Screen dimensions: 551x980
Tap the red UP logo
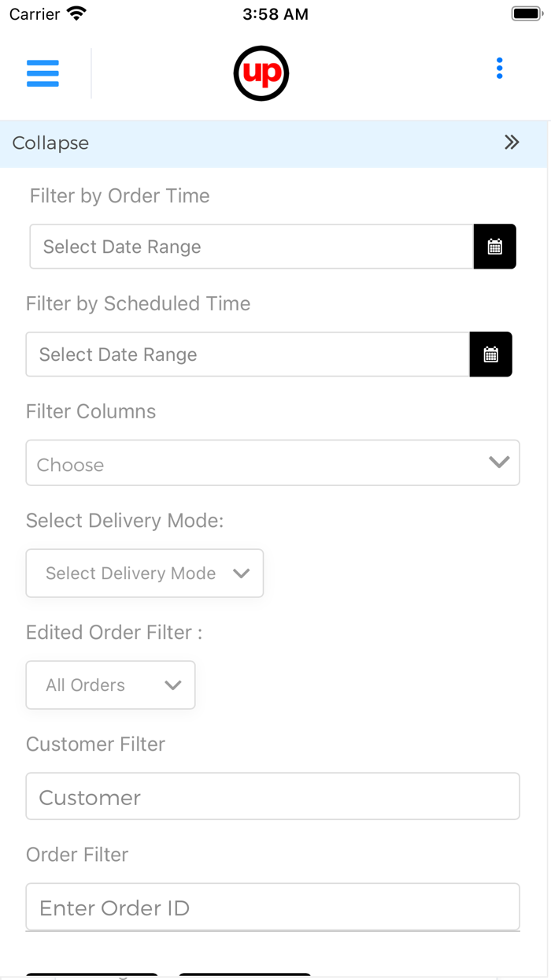pyautogui.click(x=261, y=73)
